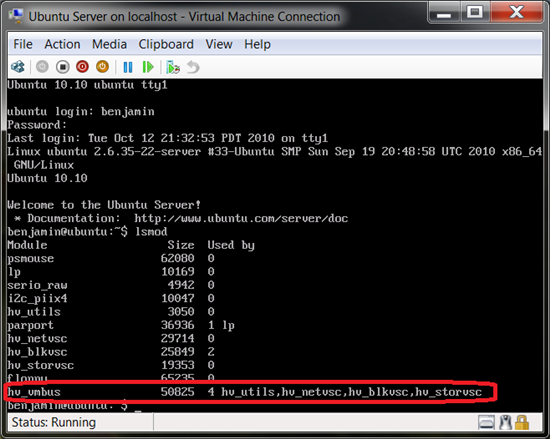Screen dimensions: 550x439
Task: Open the Clipboard menu
Action: 166,45
